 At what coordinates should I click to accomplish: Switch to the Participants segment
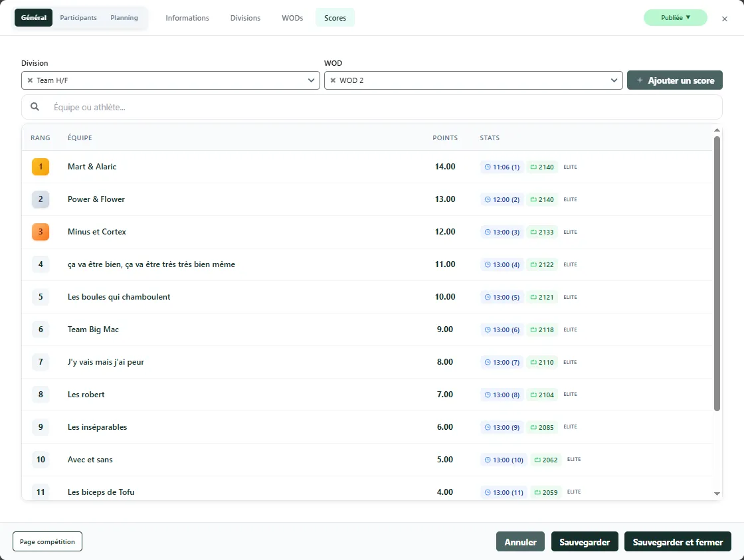[x=78, y=18]
